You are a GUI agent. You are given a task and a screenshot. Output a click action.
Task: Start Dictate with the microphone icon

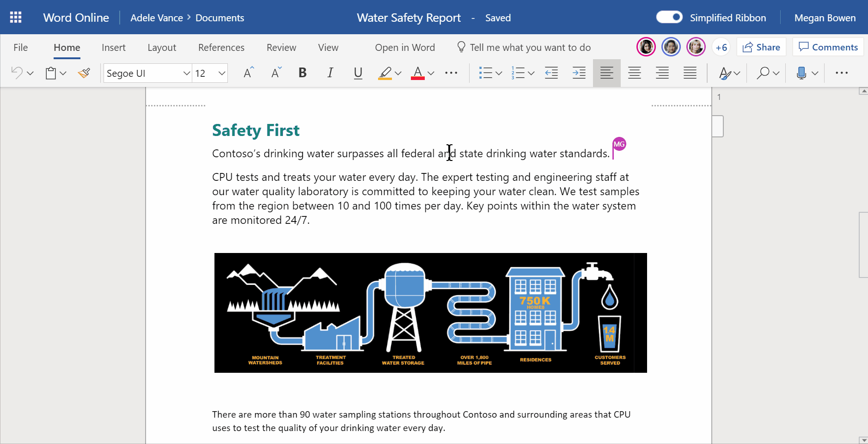pos(801,73)
